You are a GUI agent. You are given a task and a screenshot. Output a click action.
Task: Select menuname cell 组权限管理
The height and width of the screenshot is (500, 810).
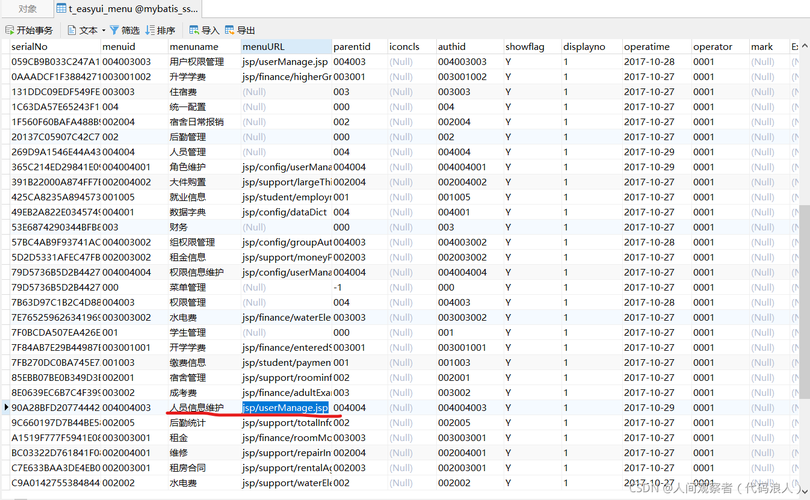pyautogui.click(x=205, y=242)
